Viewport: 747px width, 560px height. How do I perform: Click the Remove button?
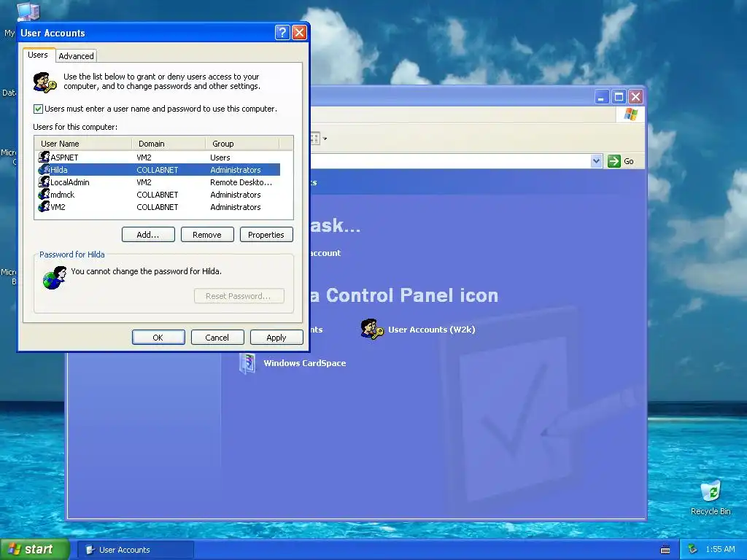(x=207, y=235)
